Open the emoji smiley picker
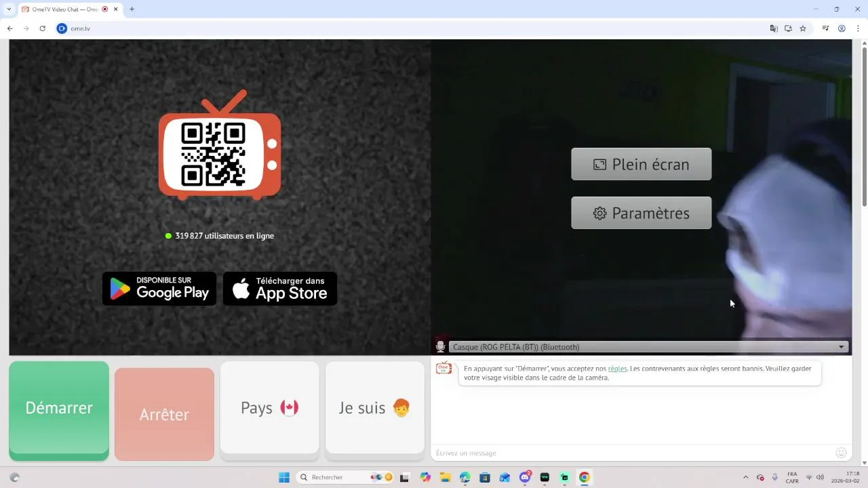This screenshot has width=868, height=488. [842, 453]
